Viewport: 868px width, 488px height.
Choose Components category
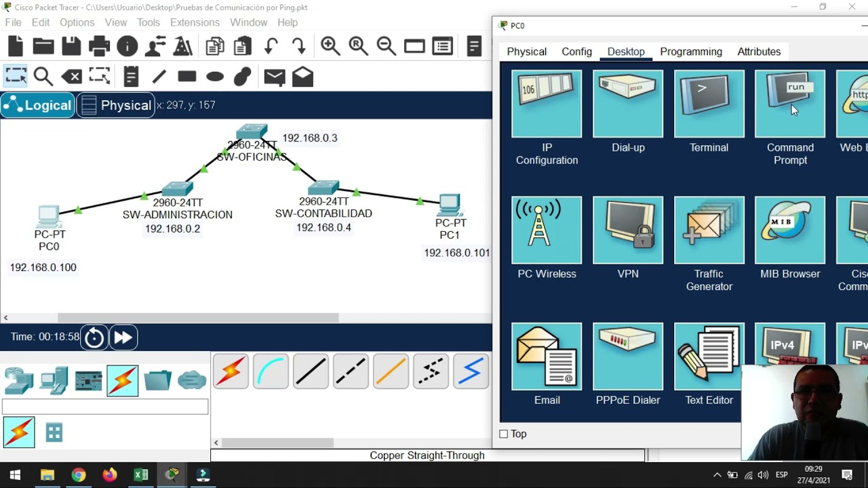(88, 380)
